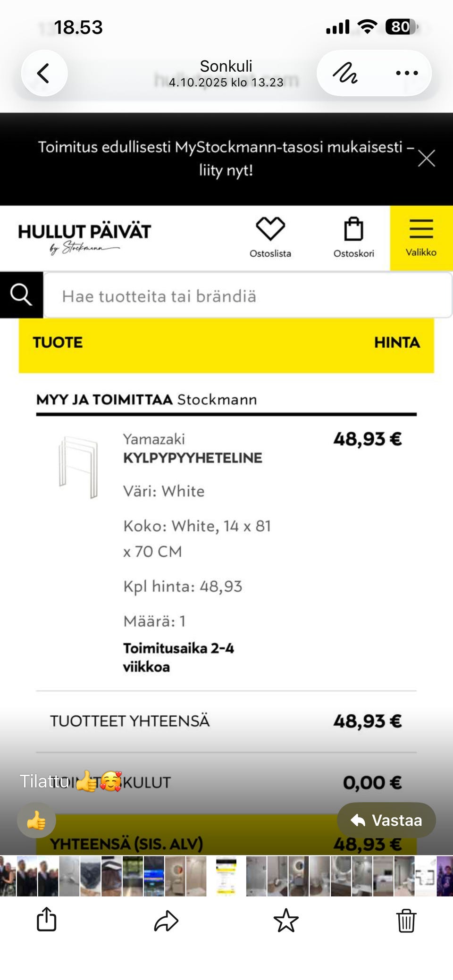Close the MyStockmann delivery banner
Image resolution: width=453 pixels, height=980 pixels.
426,159
